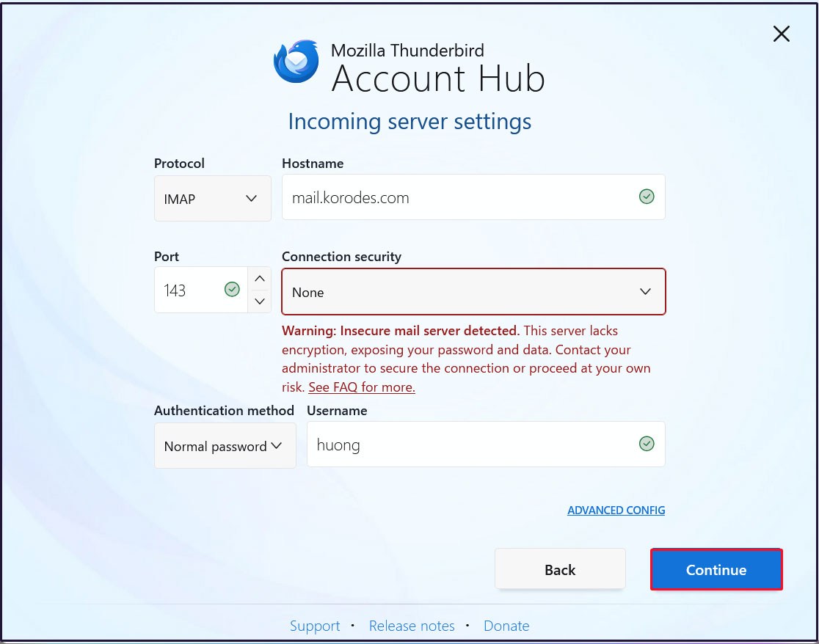Click the Protocol label

[x=179, y=164]
